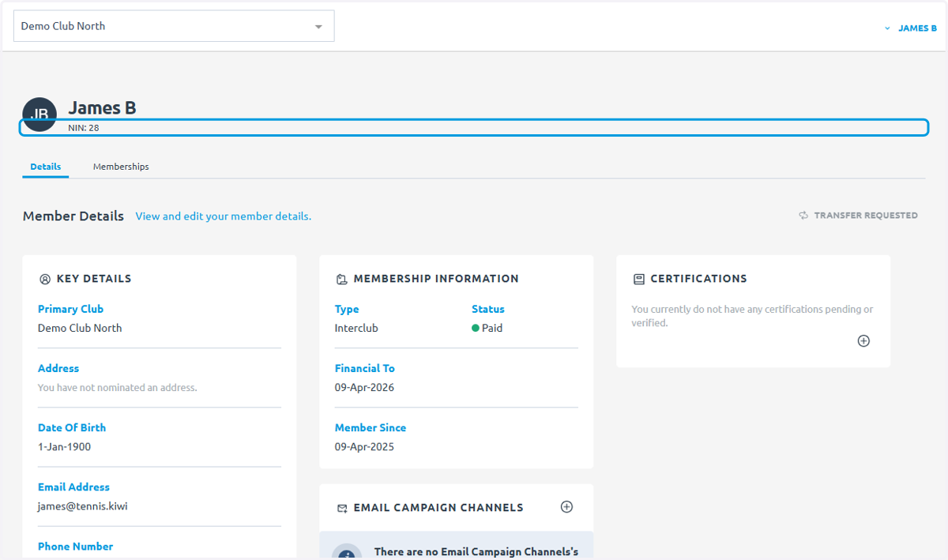Click the membership Status label
Screen dimensions: 948x560
[488, 309]
